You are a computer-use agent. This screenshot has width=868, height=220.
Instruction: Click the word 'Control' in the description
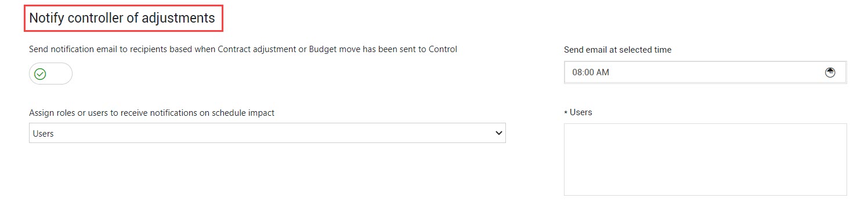pos(443,49)
